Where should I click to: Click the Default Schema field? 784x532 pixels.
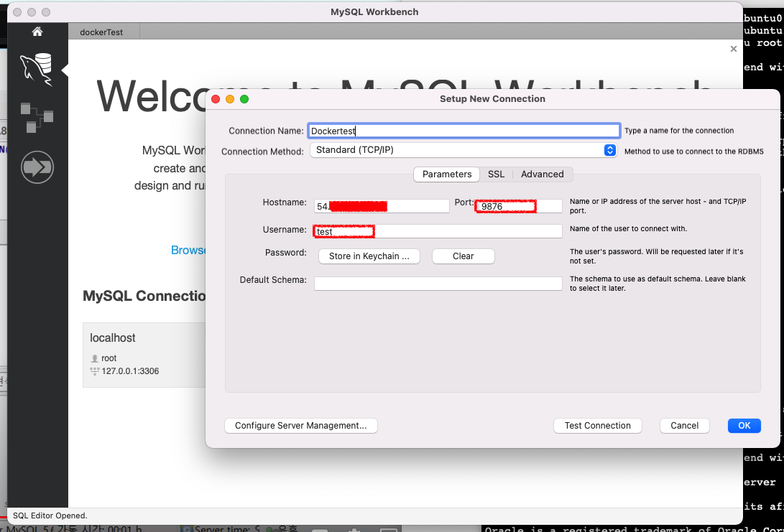[x=438, y=284]
